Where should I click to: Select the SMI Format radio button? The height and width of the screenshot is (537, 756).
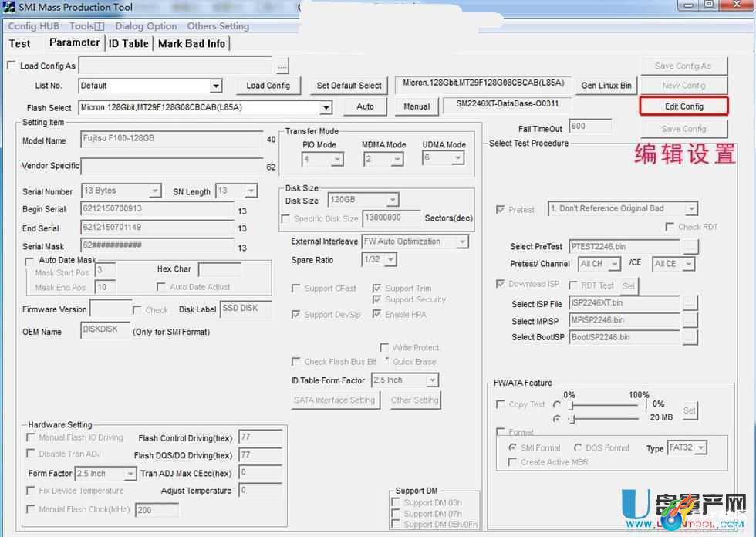click(x=512, y=447)
